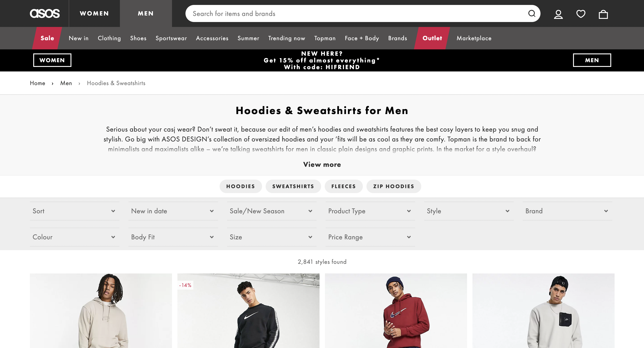Open the shopping bag icon

click(x=603, y=14)
